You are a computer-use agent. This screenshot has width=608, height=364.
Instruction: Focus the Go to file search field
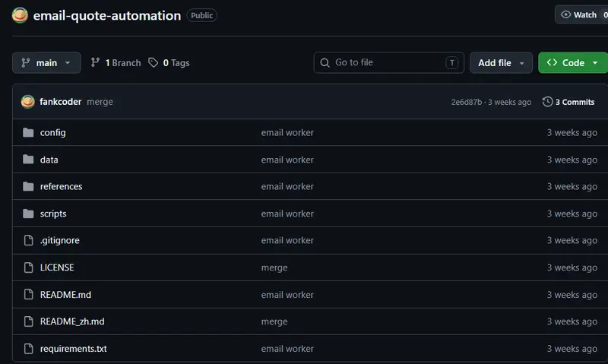point(389,63)
